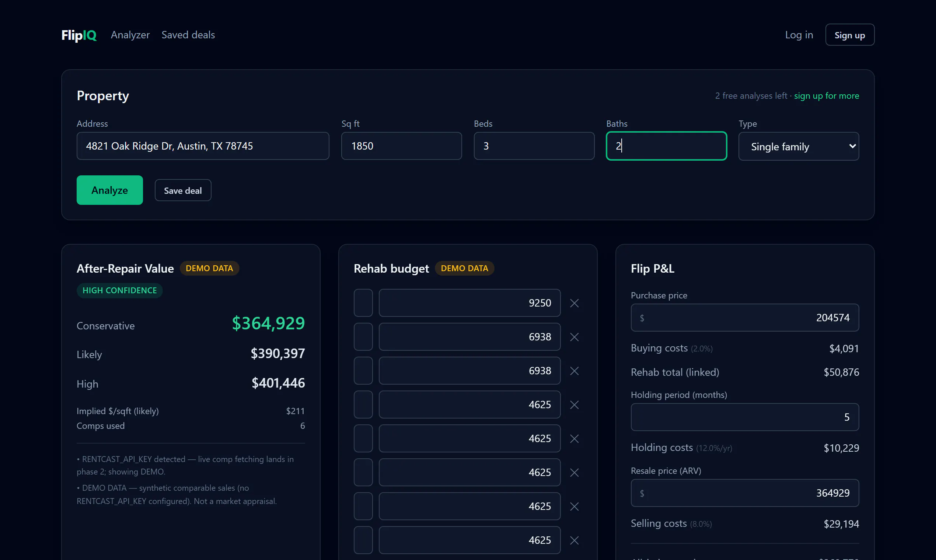Image resolution: width=936 pixels, height=560 pixels.
Task: Click the small empty box beside 9250
Action: pyautogui.click(x=363, y=303)
